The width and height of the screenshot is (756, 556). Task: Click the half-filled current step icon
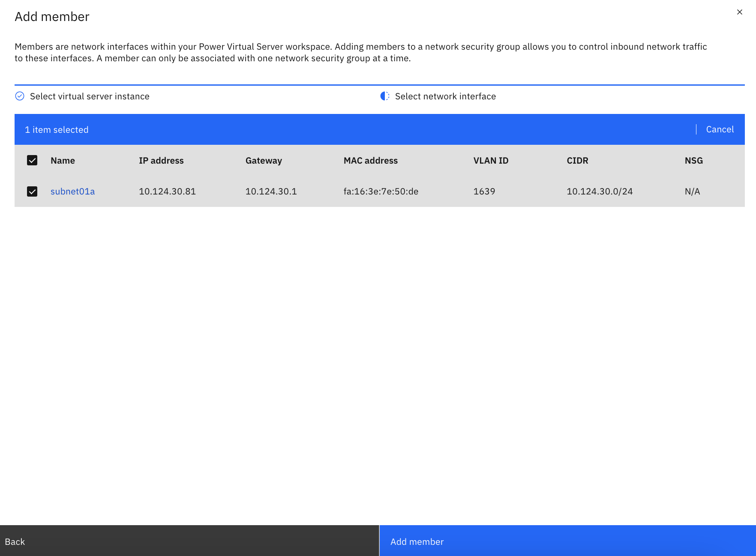(x=385, y=96)
